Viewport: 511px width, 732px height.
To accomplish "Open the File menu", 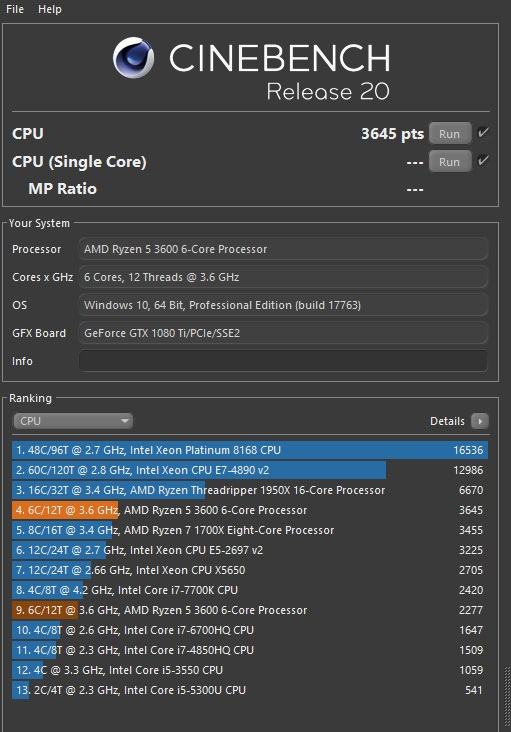I will pyautogui.click(x=15, y=9).
